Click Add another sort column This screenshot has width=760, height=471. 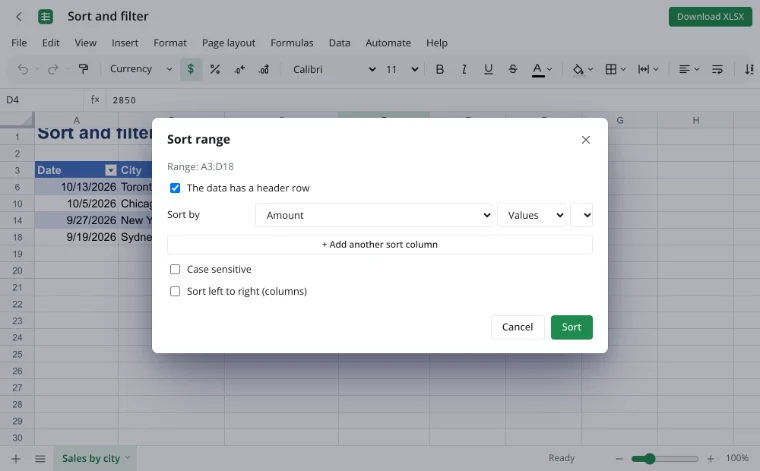380,245
